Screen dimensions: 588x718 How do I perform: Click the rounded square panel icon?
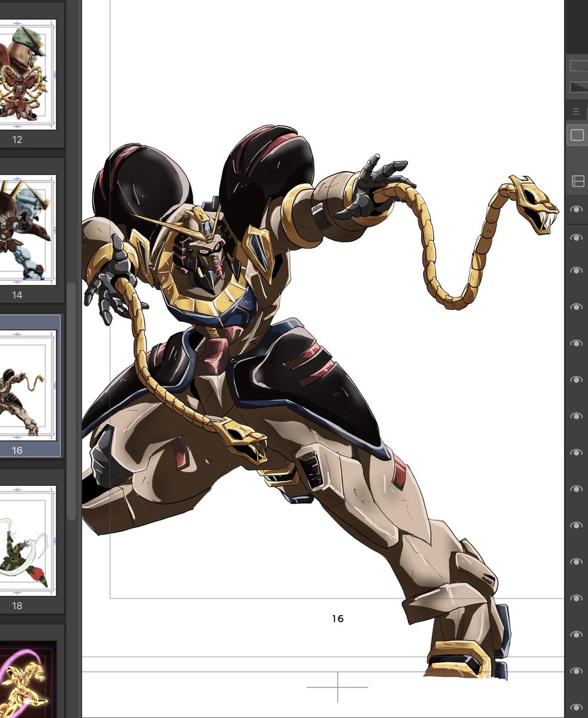click(x=577, y=135)
